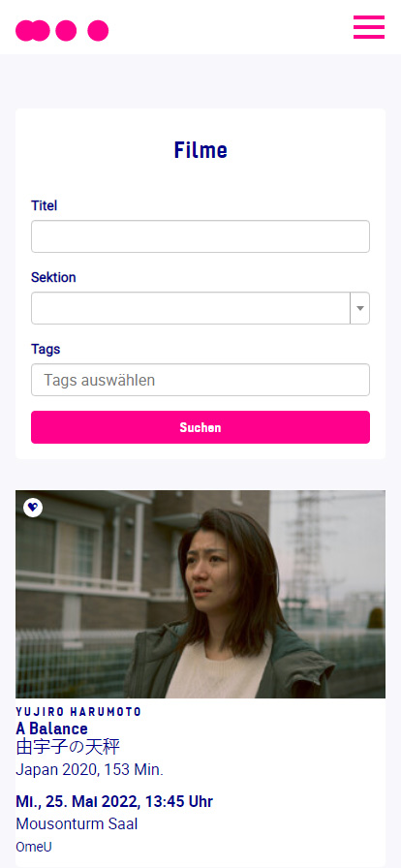Screen dimensions: 401x868
Task: Click the OmeU language label
Action: pos(34,847)
